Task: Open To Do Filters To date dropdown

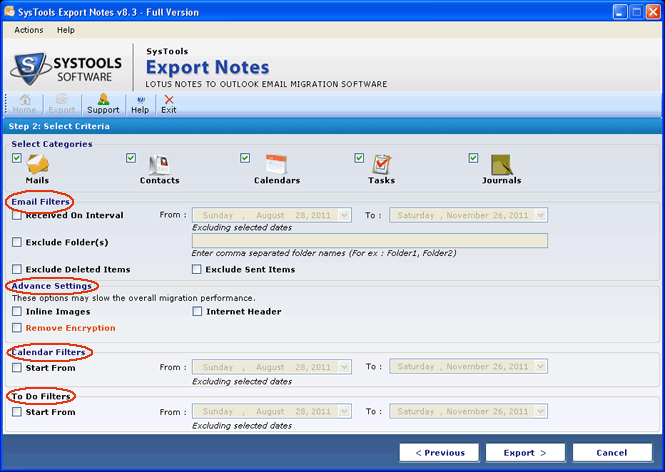Action: point(540,411)
